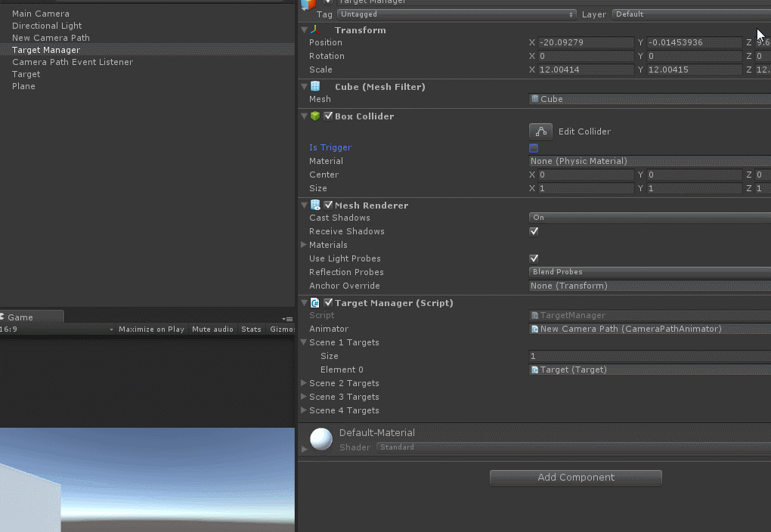Click the Mesh Renderer component icon
Viewport: 771px width, 532px height.
click(315, 205)
